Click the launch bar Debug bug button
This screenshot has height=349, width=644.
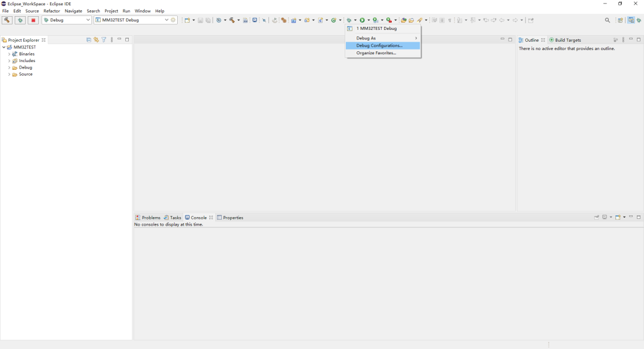coord(20,20)
